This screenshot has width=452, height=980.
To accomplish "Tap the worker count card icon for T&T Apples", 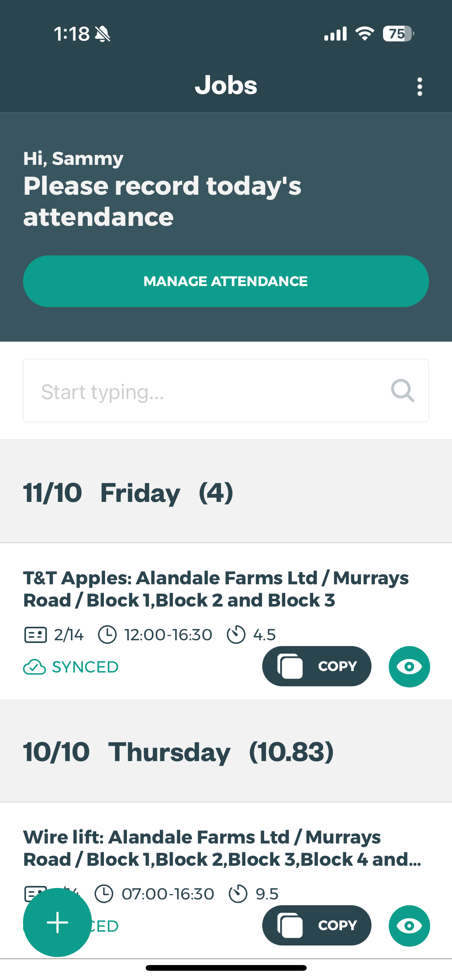I will click(x=36, y=635).
